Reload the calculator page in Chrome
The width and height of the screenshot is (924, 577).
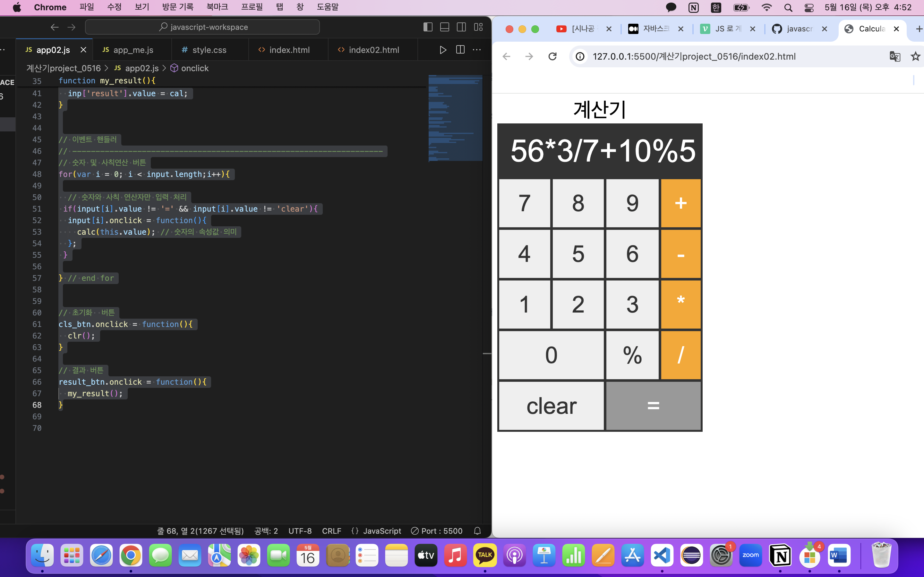coord(552,56)
